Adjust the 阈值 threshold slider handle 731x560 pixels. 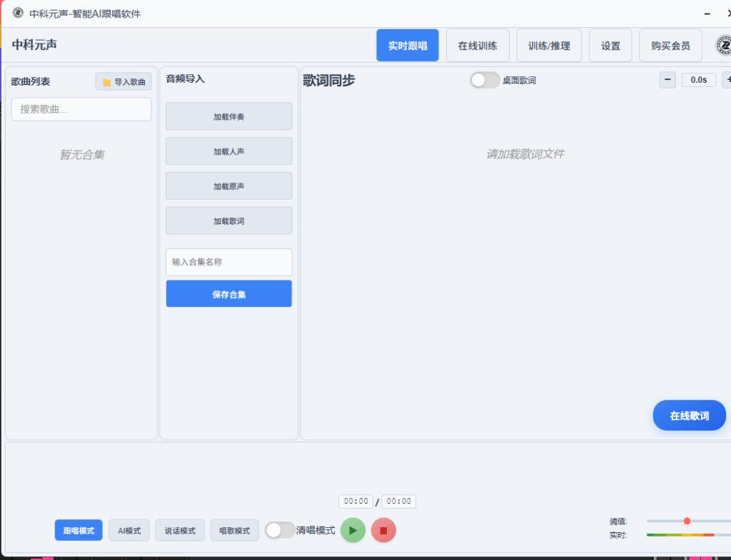(x=686, y=521)
